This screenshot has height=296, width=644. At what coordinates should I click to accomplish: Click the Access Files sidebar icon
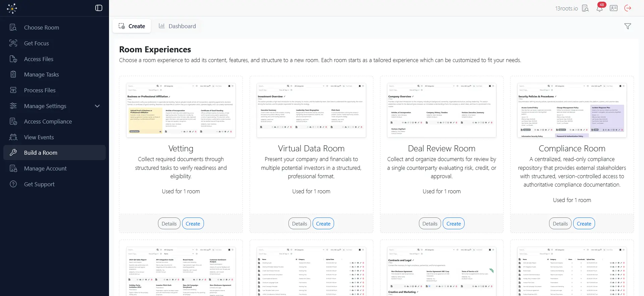click(13, 59)
